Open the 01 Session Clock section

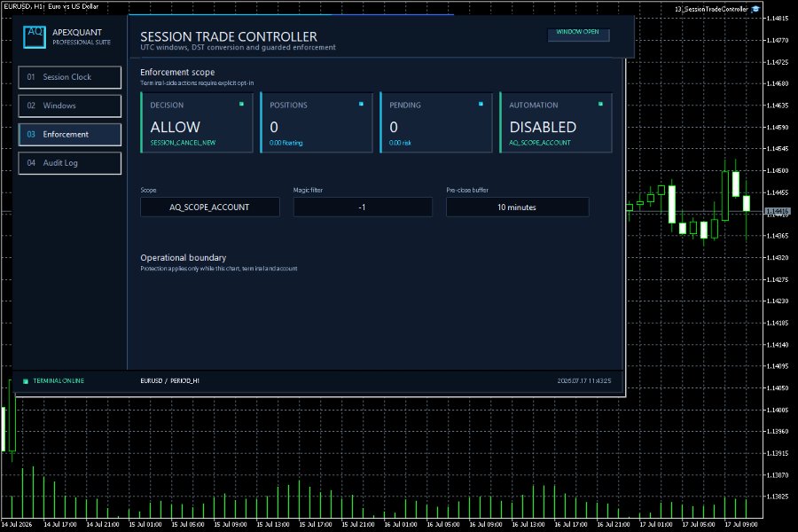click(70, 77)
